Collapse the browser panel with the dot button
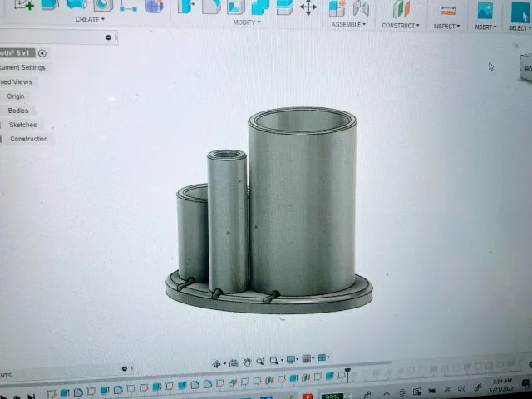This screenshot has height=399, width=532. click(x=108, y=37)
